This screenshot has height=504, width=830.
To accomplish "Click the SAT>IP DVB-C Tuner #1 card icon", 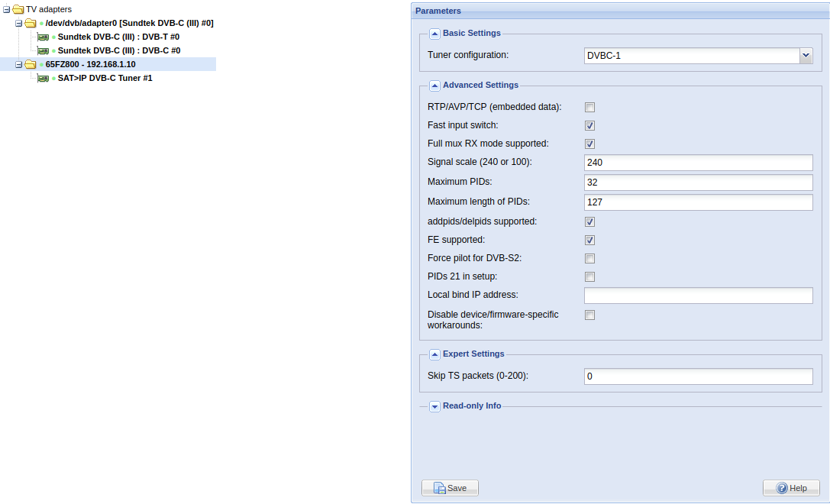I will point(43,79).
